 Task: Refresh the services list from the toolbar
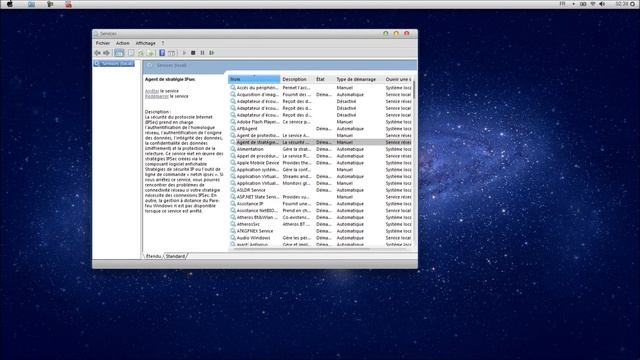(141, 53)
